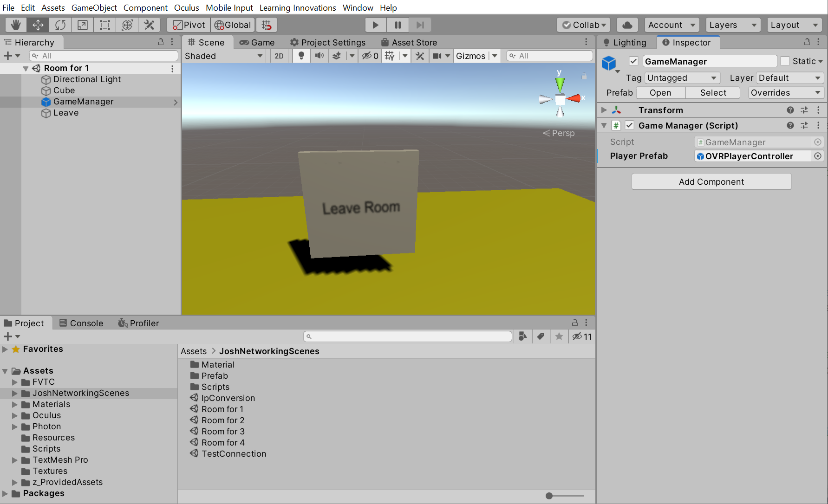Disable the Game Manager script checkbox
This screenshot has height=504, width=828.
pyautogui.click(x=630, y=125)
